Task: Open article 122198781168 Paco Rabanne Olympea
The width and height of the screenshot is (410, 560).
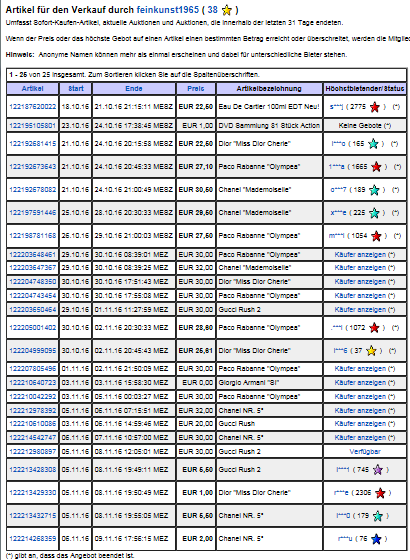Action: tap(32, 235)
